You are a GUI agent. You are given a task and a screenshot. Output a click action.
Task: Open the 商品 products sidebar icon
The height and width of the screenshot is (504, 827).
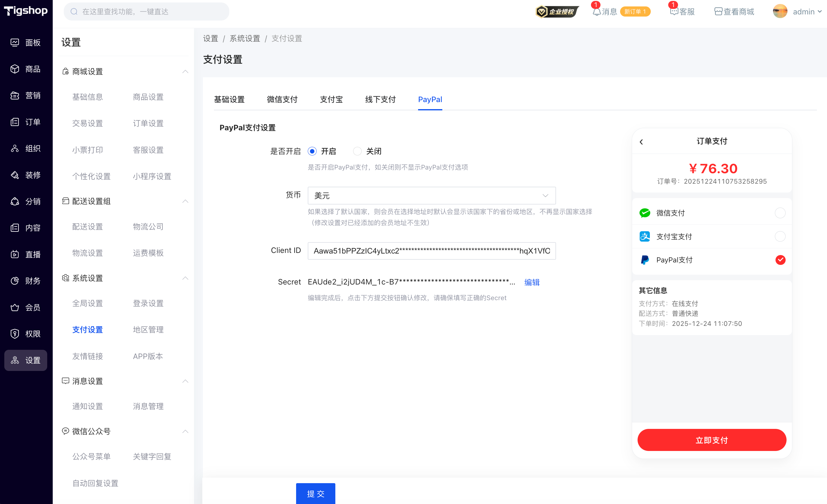pos(15,69)
